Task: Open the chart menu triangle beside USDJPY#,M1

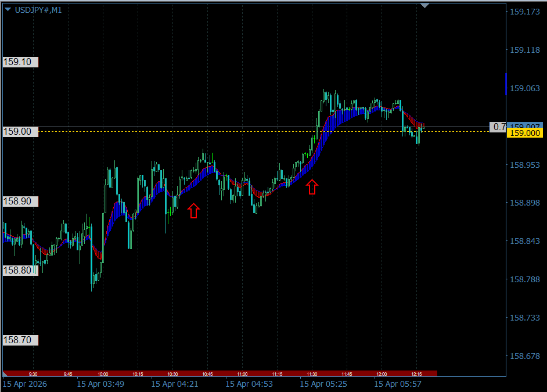Action: pyautogui.click(x=8, y=10)
